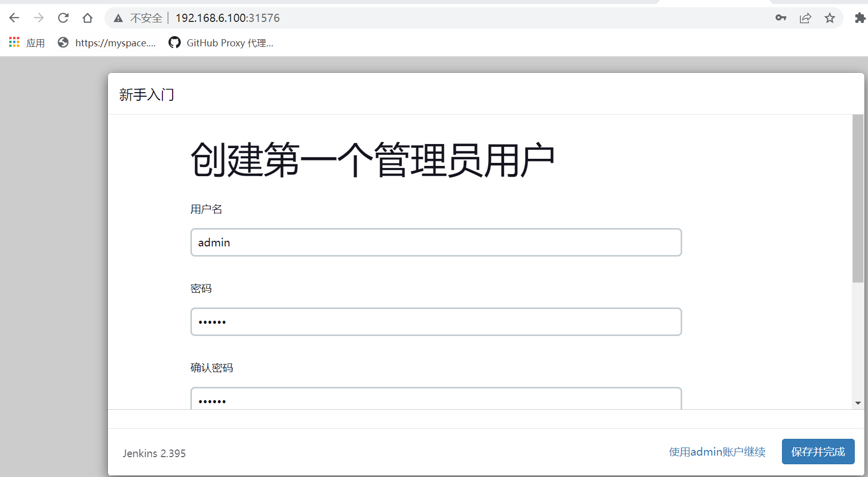Click the 确认密码 label
The image size is (868, 477).
(x=212, y=368)
